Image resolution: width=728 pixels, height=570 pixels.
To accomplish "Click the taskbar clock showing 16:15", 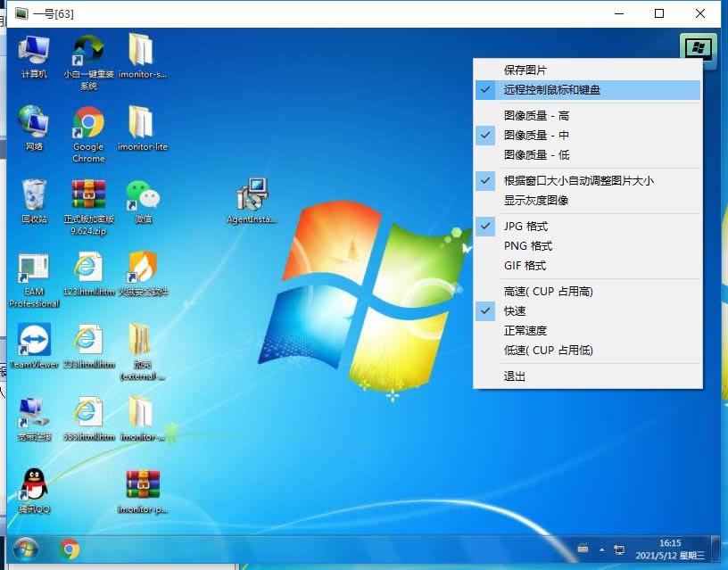I will [670, 549].
